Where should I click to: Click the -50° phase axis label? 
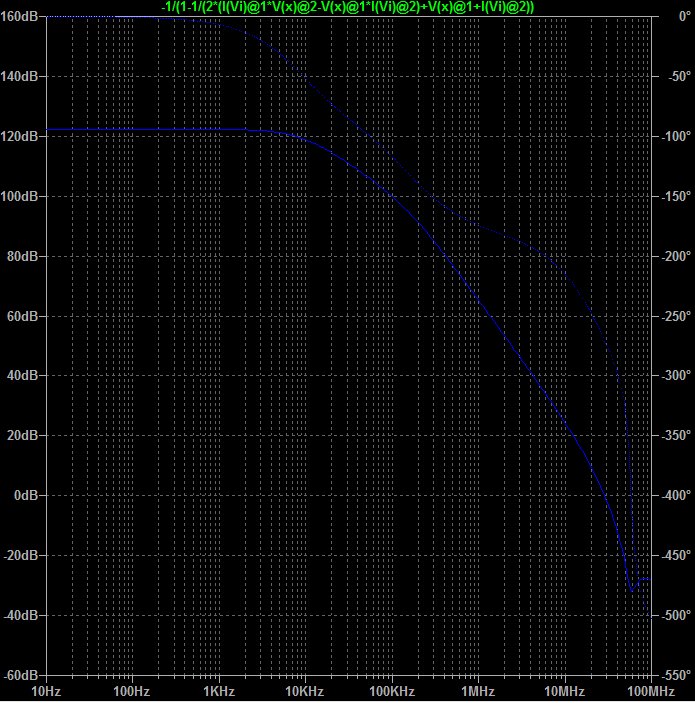[x=679, y=77]
